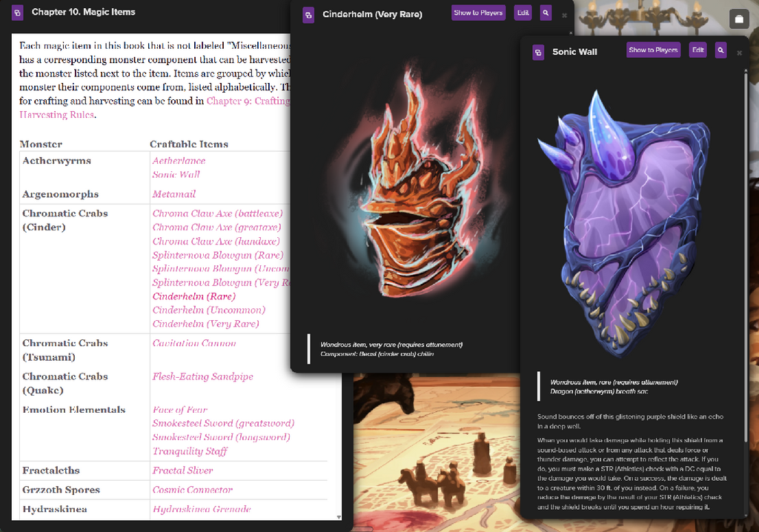This screenshot has height=532, width=759.
Task: Click the Cinderhelm (Very Rare) window title
Action: coord(372,15)
